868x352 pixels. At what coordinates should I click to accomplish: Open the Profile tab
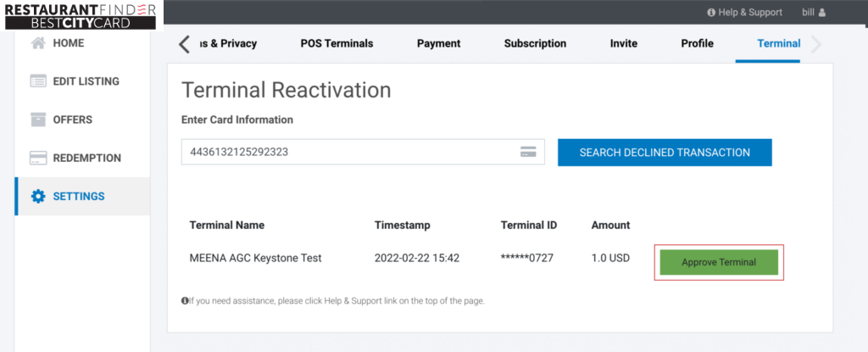[x=697, y=43]
